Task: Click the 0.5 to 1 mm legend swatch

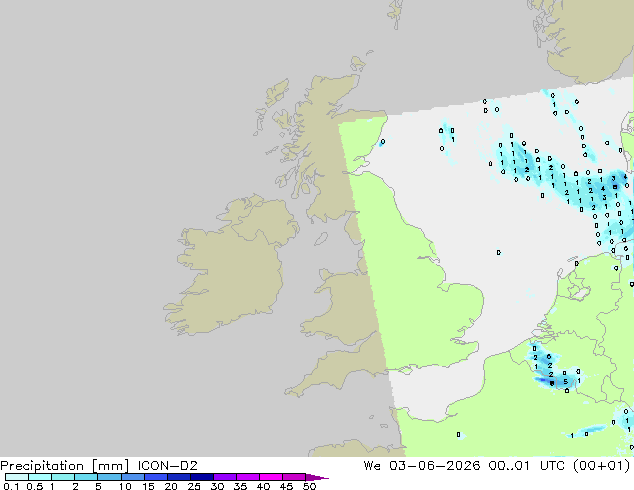Action: pos(40,477)
